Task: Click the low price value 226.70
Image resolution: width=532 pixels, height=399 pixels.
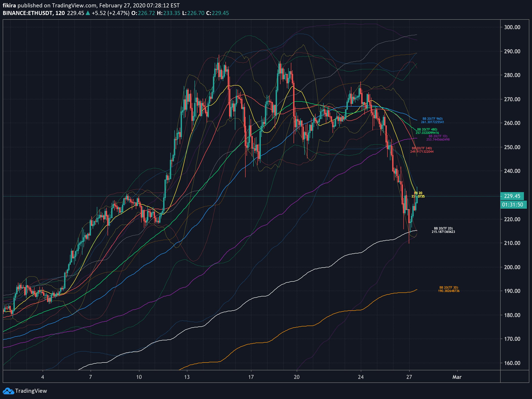Action: pos(196,13)
